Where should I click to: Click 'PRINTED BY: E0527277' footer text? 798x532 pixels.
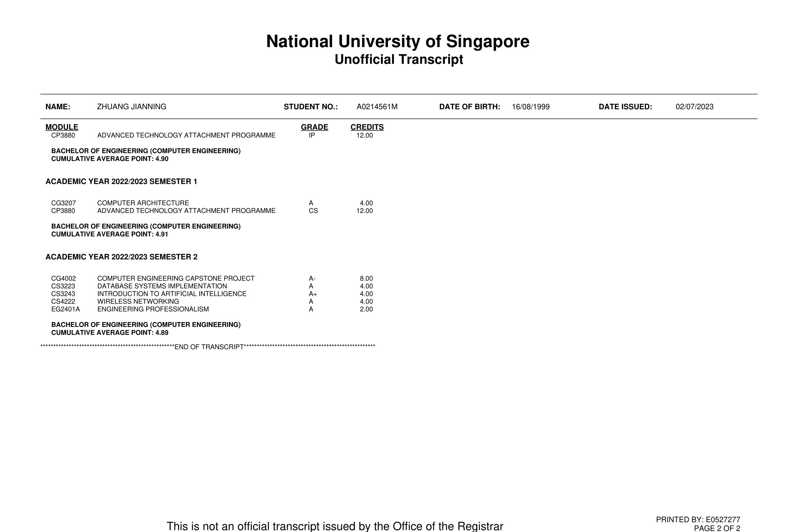[698, 520]
